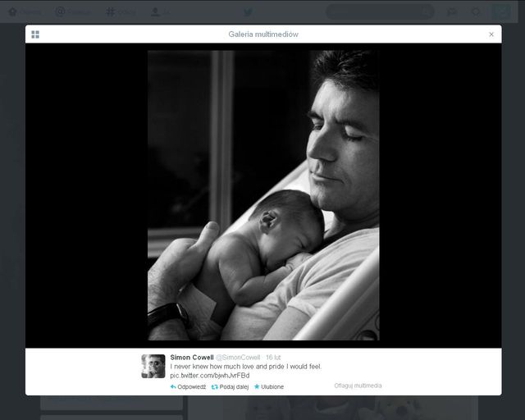The image size is (525, 420).
Task: Open the Me profile tab
Action: tap(161, 12)
